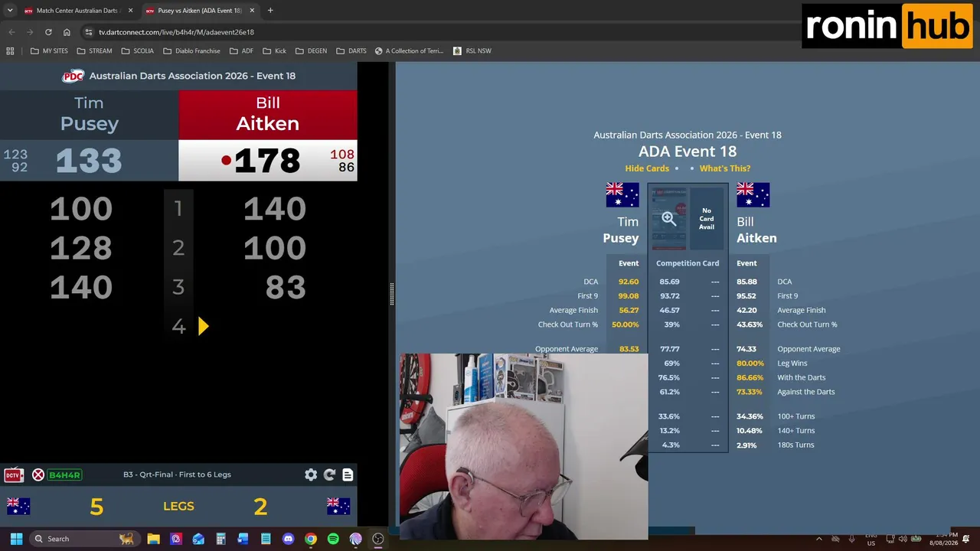This screenshot has width=980, height=551.
Task: Open the Windows Start menu
Action: [16, 539]
